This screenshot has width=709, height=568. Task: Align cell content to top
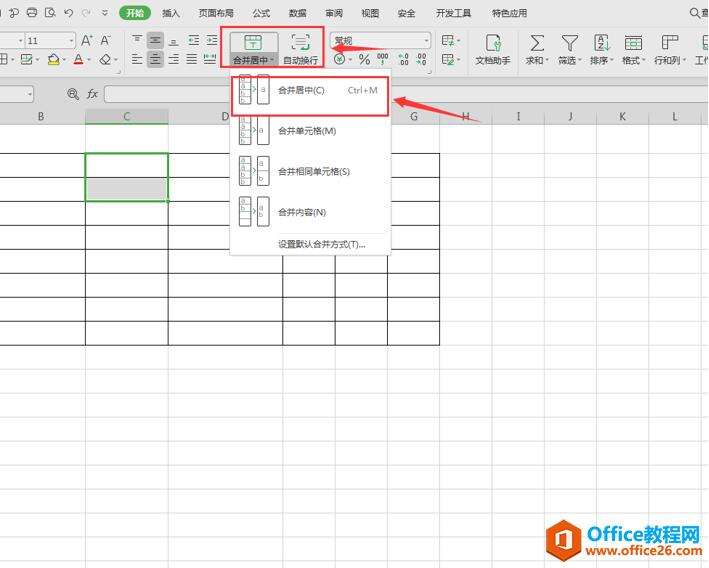tap(137, 40)
